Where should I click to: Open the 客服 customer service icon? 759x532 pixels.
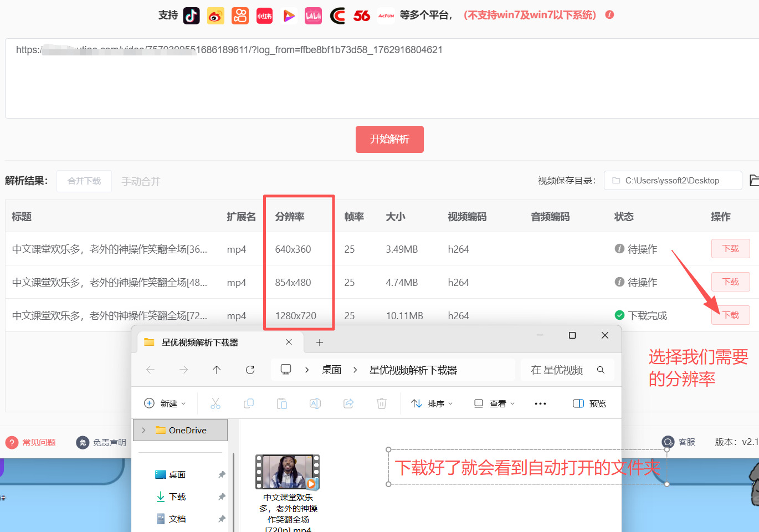point(668,442)
